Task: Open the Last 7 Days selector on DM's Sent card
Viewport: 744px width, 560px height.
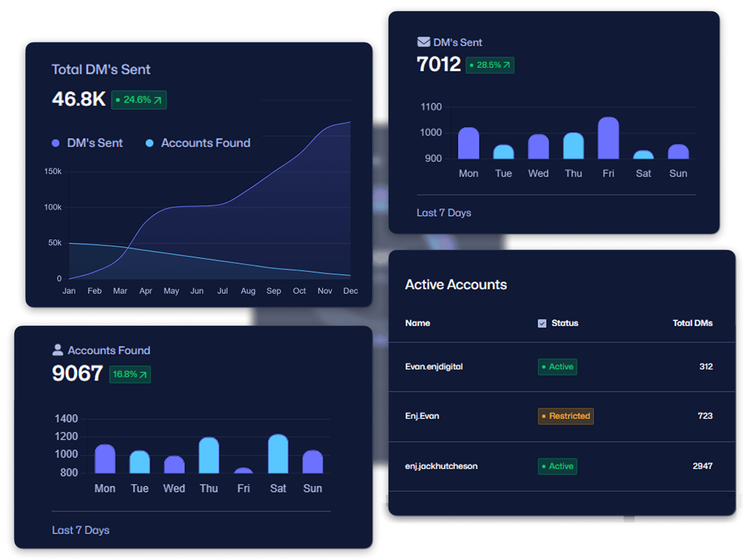Action: [x=444, y=212]
